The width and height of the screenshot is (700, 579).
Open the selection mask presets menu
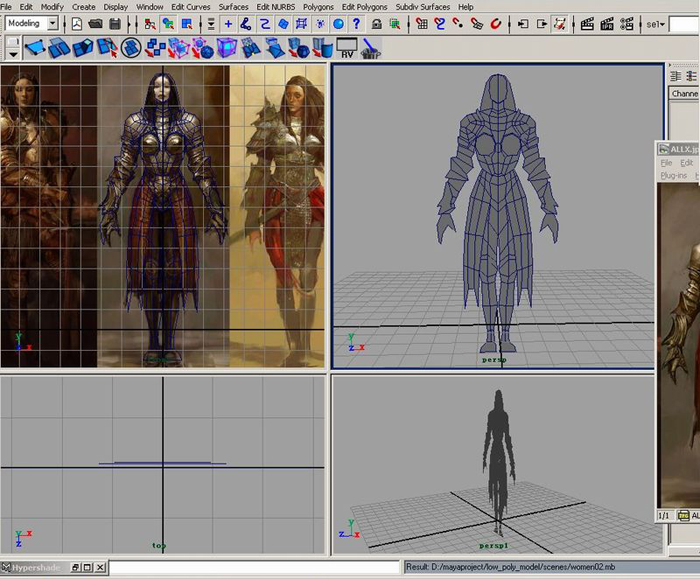pyautogui.click(x=211, y=24)
